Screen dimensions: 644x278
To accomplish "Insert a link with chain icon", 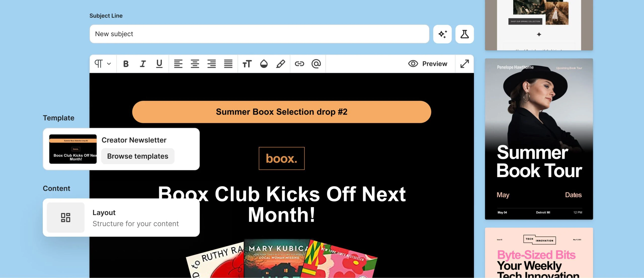I will tap(299, 64).
